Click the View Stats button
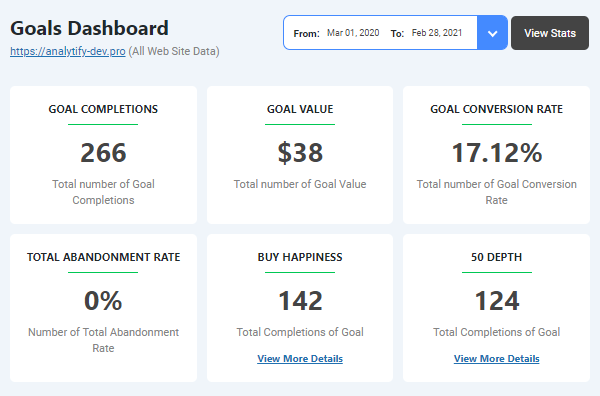This screenshot has width=600, height=396. pos(550,33)
